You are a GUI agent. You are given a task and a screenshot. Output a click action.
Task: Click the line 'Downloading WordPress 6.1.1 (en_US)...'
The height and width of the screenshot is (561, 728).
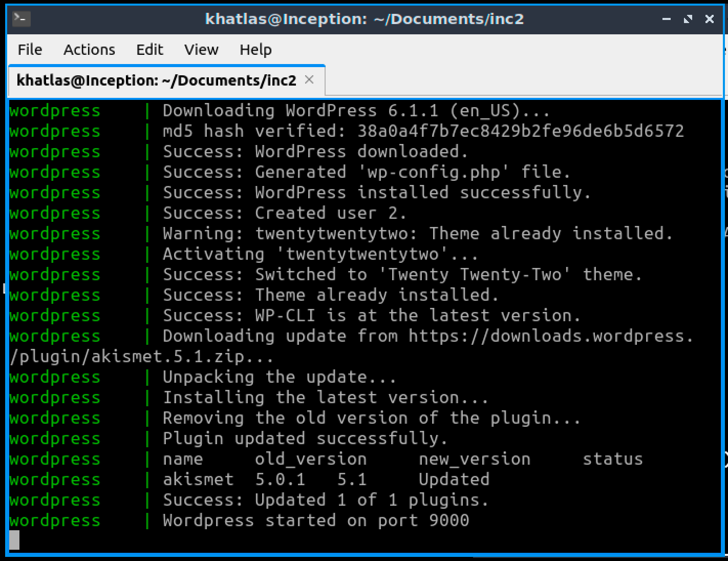[x=356, y=111]
